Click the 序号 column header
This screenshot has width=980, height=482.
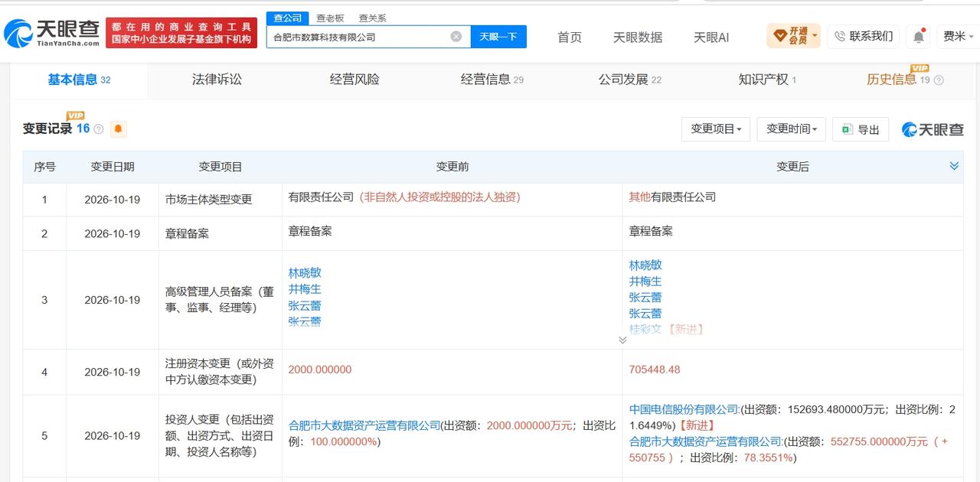(x=44, y=167)
